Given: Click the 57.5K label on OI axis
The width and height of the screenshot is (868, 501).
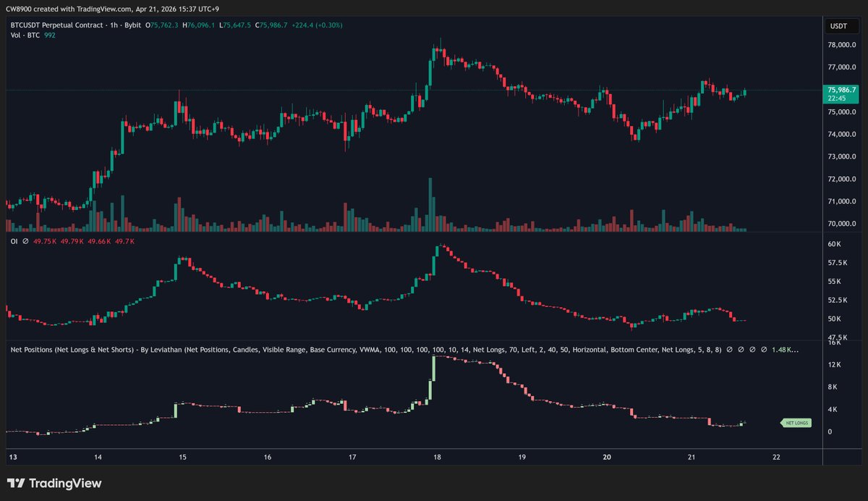Looking at the screenshot, I should coord(837,263).
